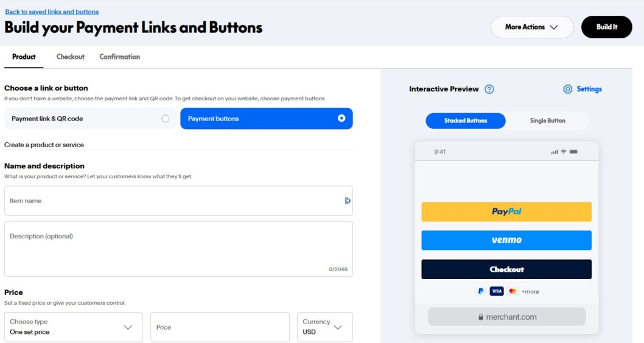Viewport: 644px width, 343px height.
Task: Click the Mastercard icon in preview
Action: [513, 291]
